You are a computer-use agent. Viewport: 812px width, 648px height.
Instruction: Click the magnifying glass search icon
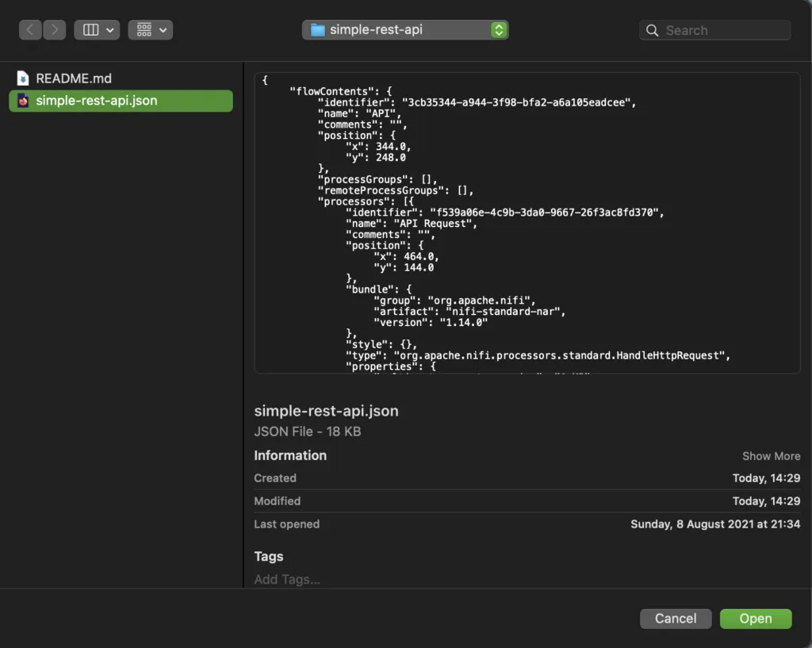(653, 31)
